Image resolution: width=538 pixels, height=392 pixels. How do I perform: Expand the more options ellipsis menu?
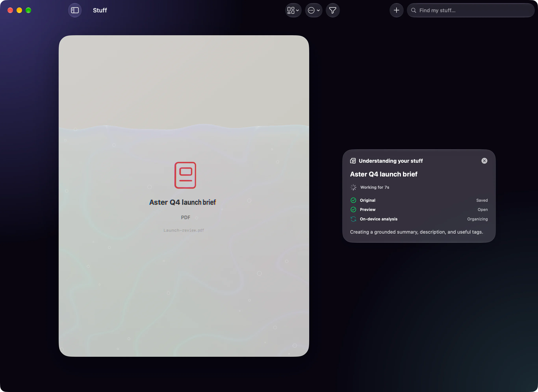pyautogui.click(x=314, y=10)
